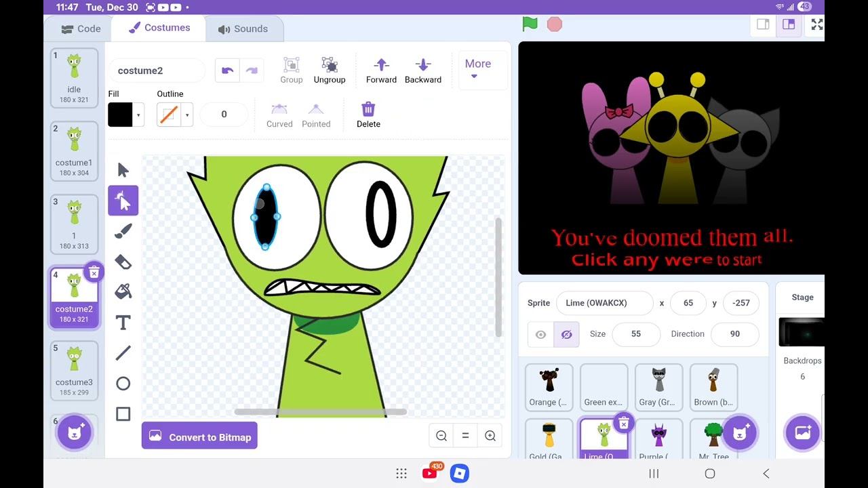The height and width of the screenshot is (488, 868).
Task: Hide the sprite with crossed-eye icon
Action: (566, 334)
